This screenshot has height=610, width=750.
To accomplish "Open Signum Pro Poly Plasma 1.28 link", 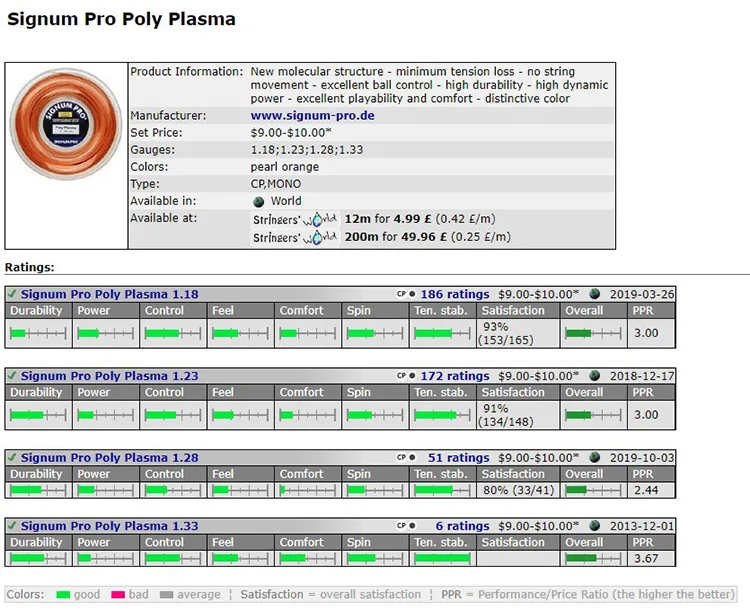I will (110, 458).
